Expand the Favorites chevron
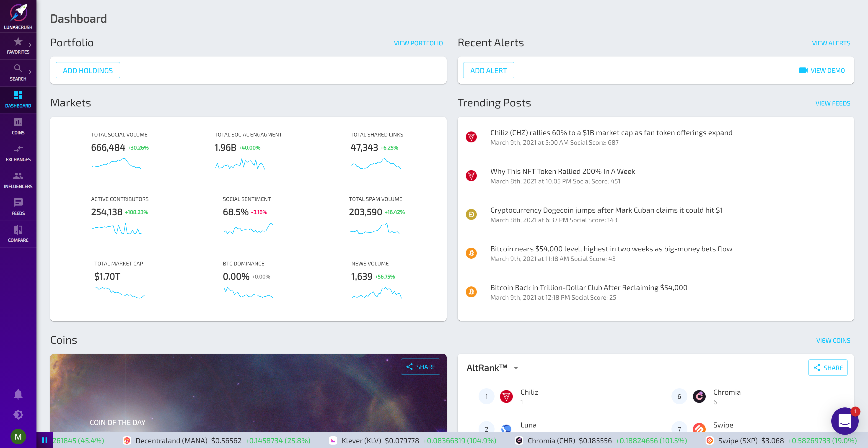868x448 pixels. pos(30,45)
